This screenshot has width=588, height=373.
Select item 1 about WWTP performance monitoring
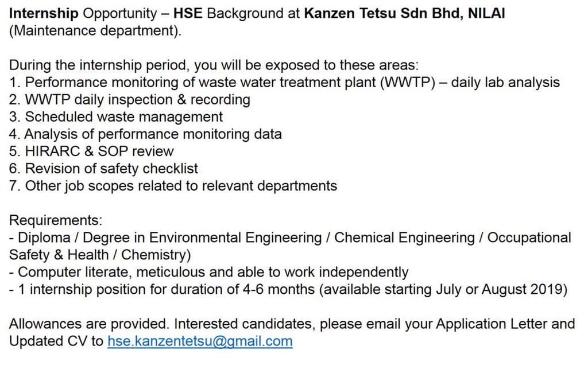coord(284,83)
